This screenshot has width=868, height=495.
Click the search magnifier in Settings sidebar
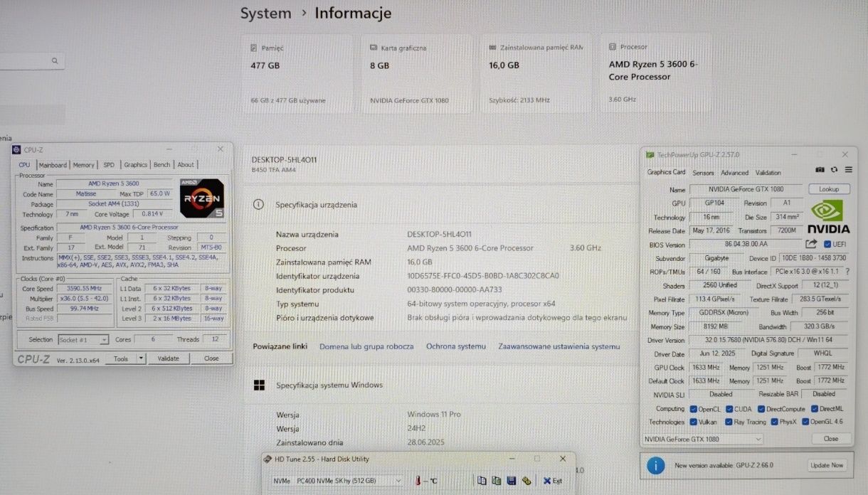54,61
